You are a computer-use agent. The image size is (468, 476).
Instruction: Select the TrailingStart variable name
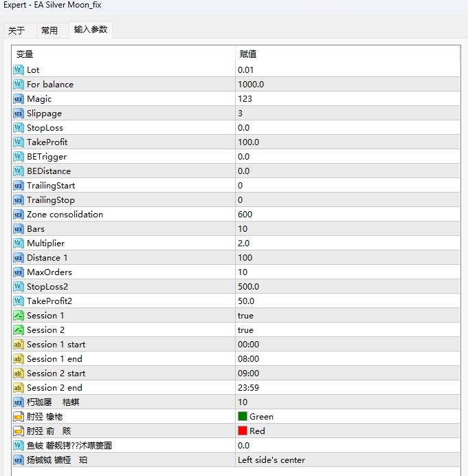(51, 186)
